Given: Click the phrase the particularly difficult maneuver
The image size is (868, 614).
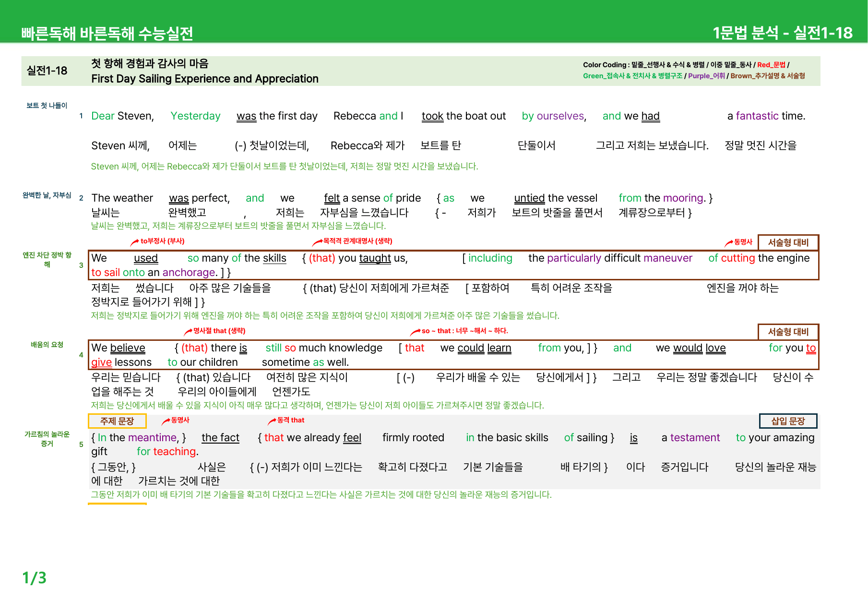Looking at the screenshot, I should [610, 258].
